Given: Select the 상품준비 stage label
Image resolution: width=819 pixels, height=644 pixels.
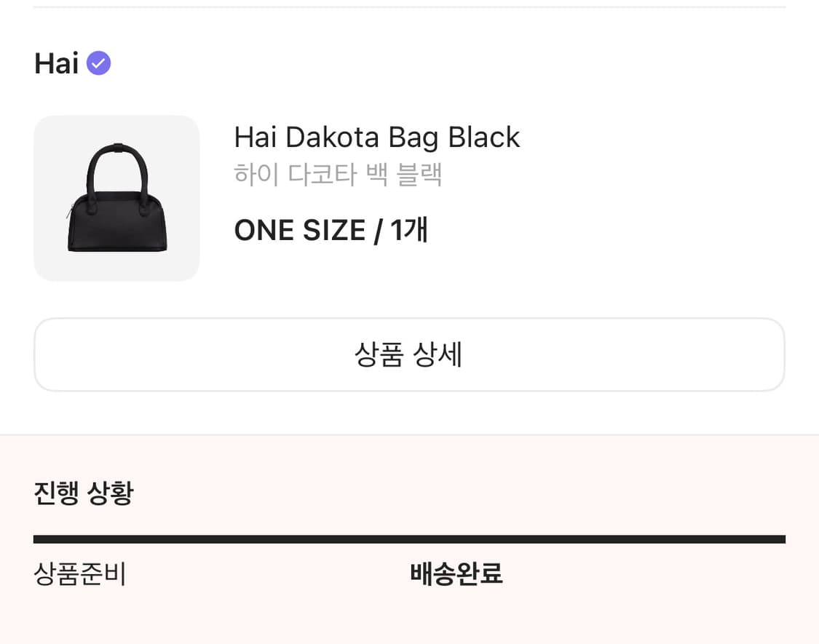Looking at the screenshot, I should point(80,574).
